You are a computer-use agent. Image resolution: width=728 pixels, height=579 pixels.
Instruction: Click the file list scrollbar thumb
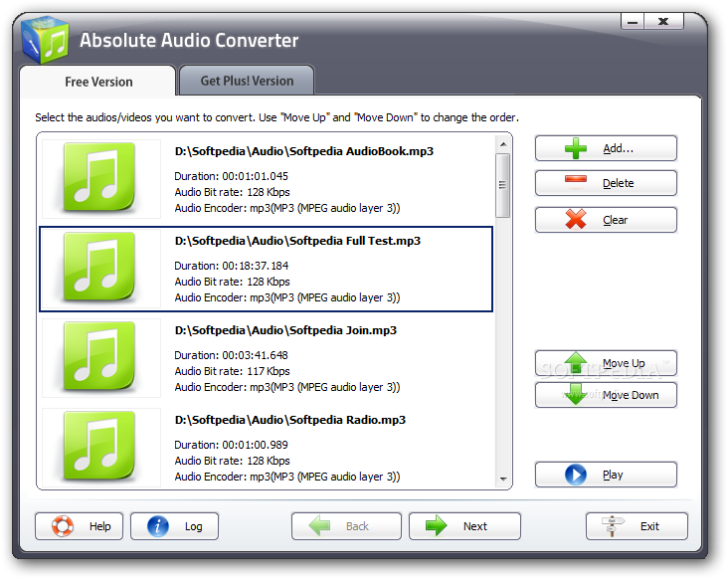[503, 185]
